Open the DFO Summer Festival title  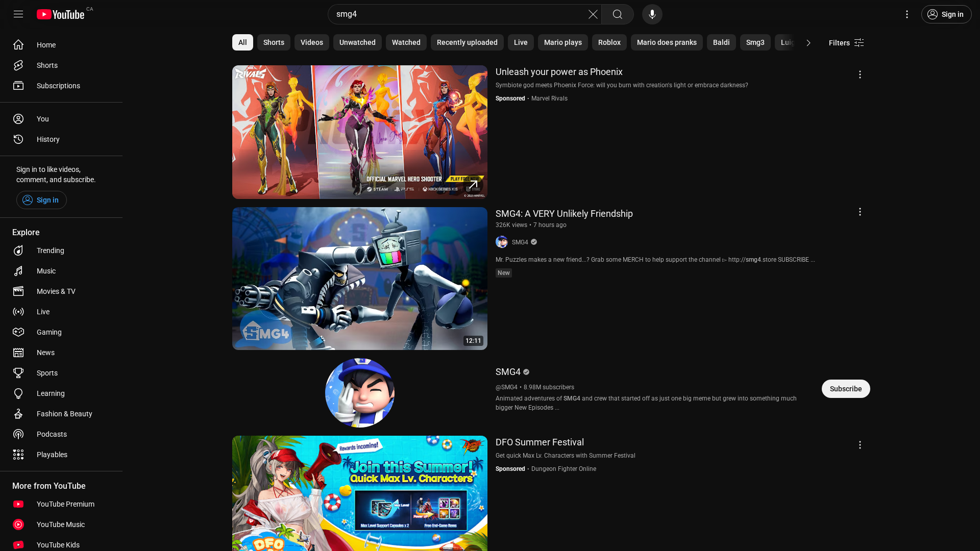coord(540,442)
